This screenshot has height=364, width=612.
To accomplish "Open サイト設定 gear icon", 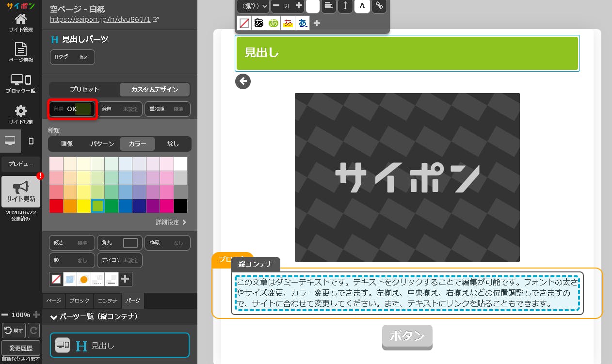I will coord(21,114).
